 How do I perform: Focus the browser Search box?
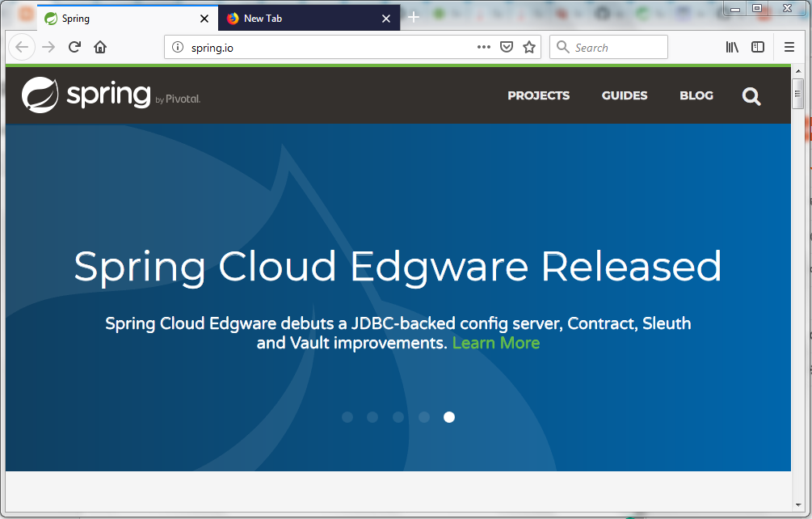[608, 47]
